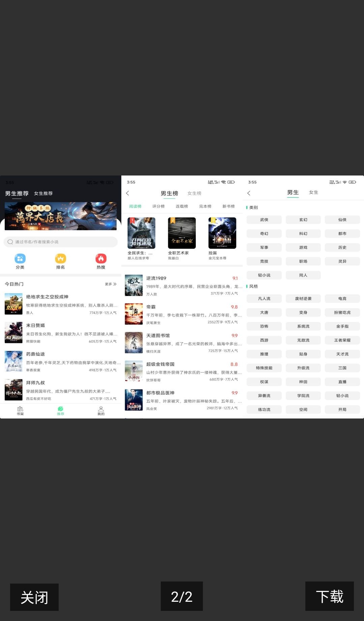Select the 新书榜 tab
The height and width of the screenshot is (621, 364).
pyautogui.click(x=229, y=206)
